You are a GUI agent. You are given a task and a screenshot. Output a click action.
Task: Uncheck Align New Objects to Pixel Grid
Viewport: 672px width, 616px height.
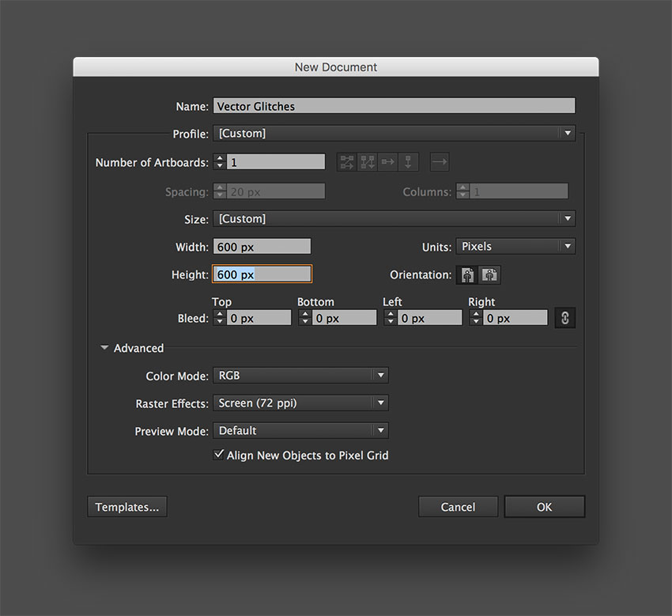click(x=219, y=455)
